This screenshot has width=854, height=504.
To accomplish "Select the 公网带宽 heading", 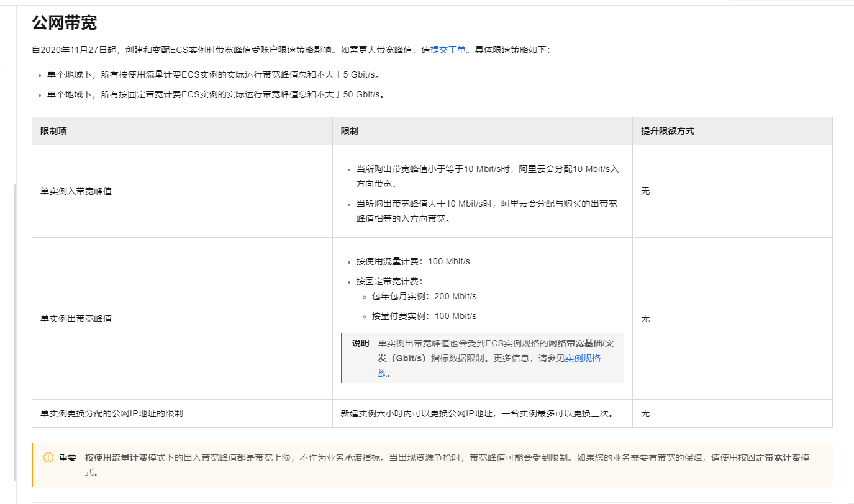I will click(65, 23).
